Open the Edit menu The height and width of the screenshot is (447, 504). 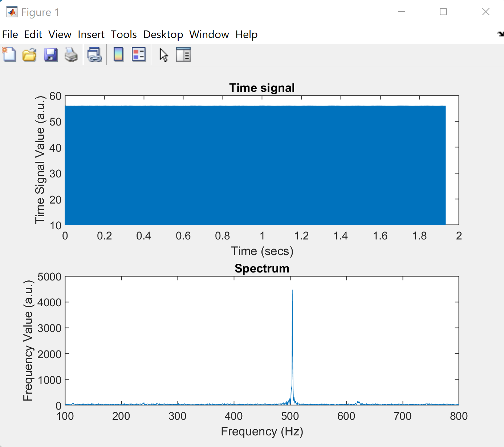(x=33, y=34)
